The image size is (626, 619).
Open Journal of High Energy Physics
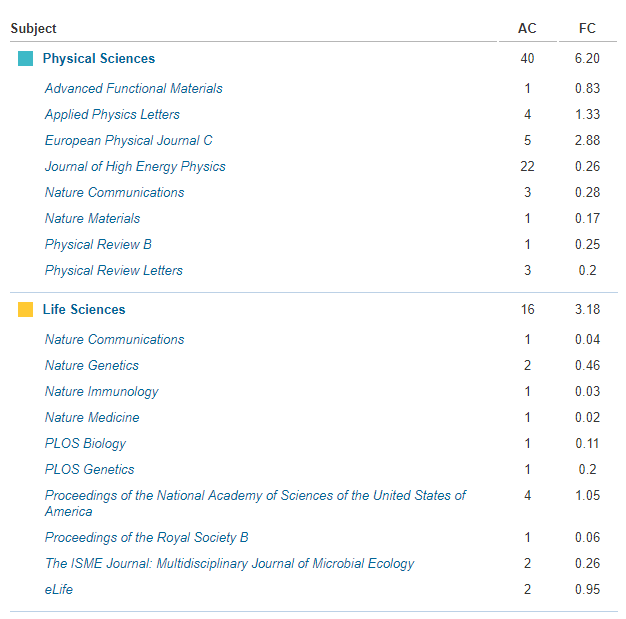pos(135,167)
